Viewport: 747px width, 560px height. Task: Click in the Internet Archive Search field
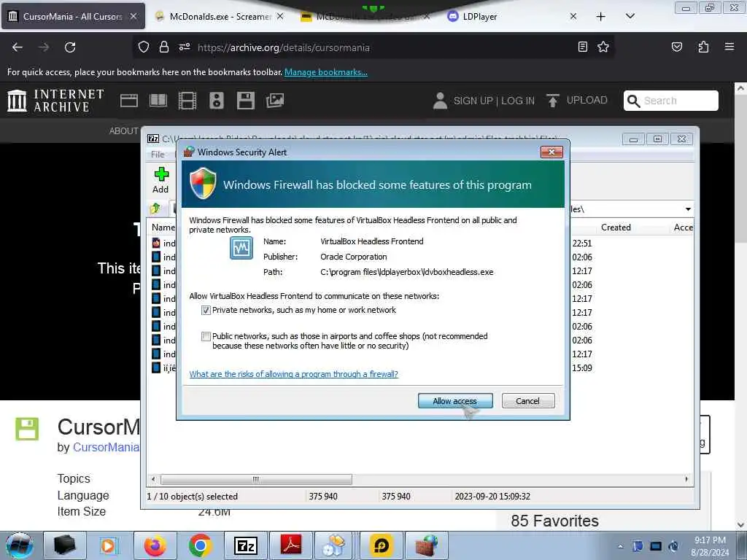[671, 101]
